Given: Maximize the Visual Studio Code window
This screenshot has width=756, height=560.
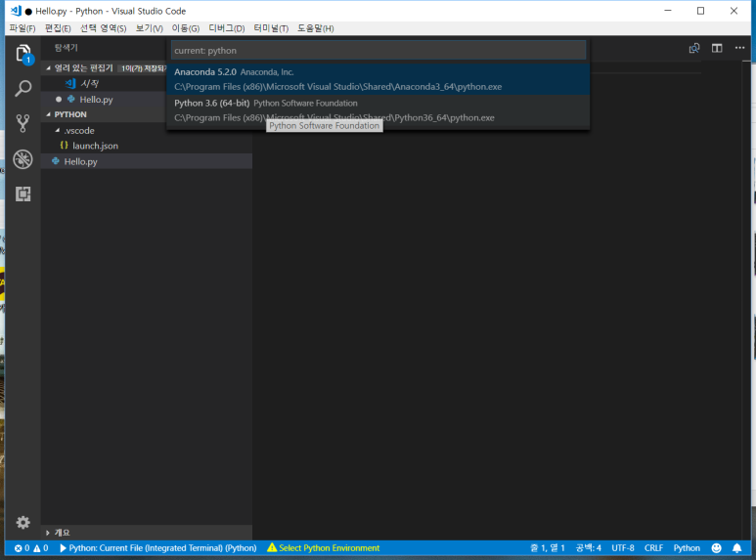Looking at the screenshot, I should [700, 11].
